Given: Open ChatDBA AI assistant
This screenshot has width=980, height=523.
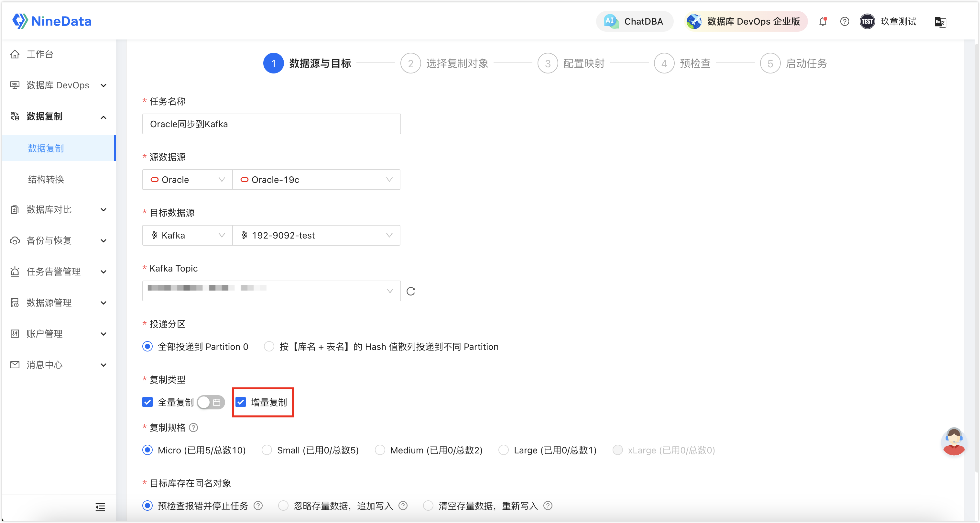Looking at the screenshot, I should [634, 21].
